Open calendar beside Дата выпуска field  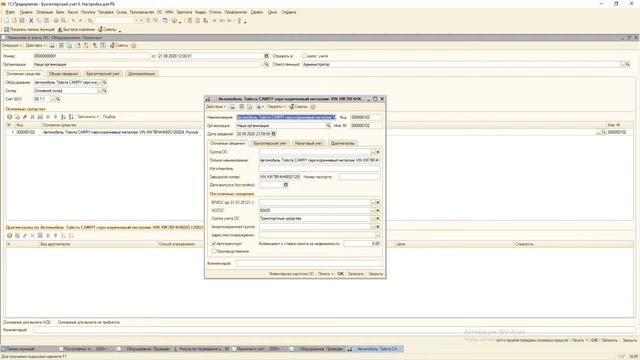pos(286,185)
